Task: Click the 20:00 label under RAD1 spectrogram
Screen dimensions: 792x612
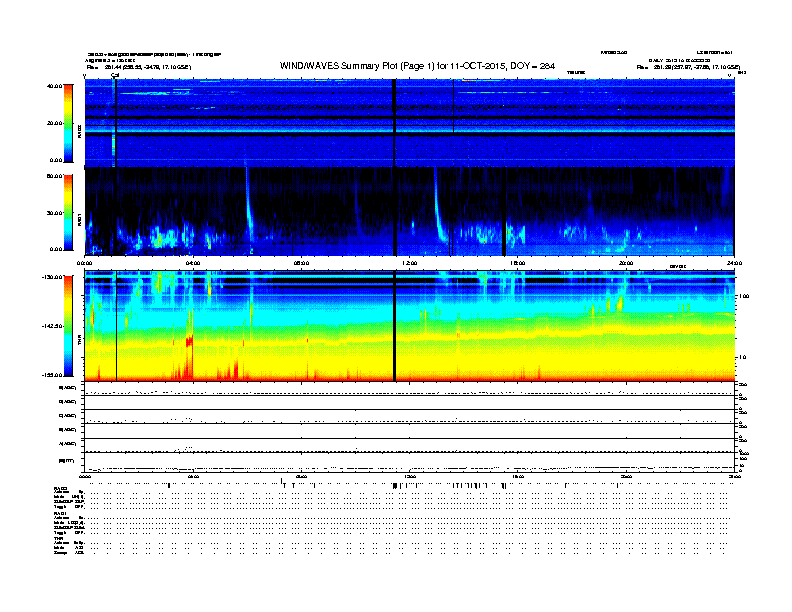Action: point(626,263)
